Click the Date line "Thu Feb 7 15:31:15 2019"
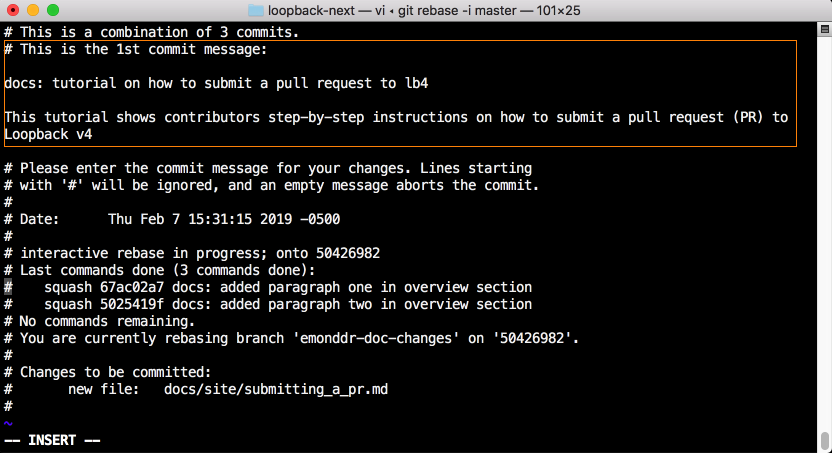This screenshot has height=453, width=832. (230, 219)
